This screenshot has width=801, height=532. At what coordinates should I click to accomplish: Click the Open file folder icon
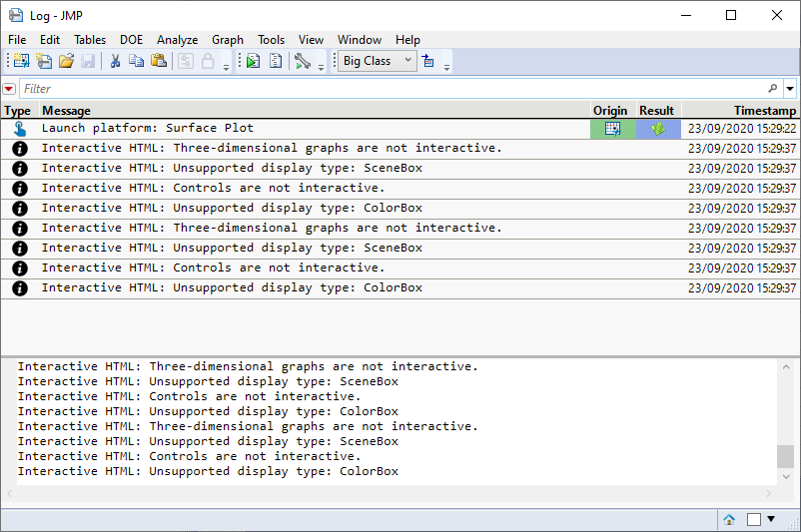pos(66,61)
